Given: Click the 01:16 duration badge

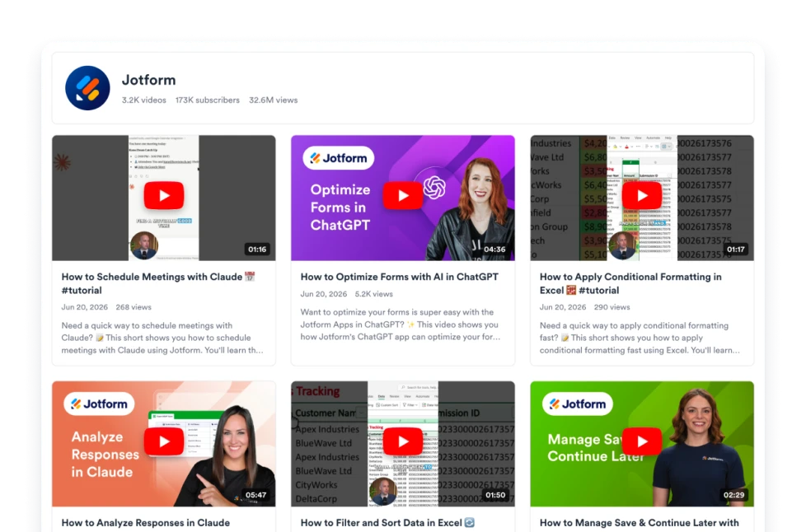Looking at the screenshot, I should pyautogui.click(x=257, y=249).
